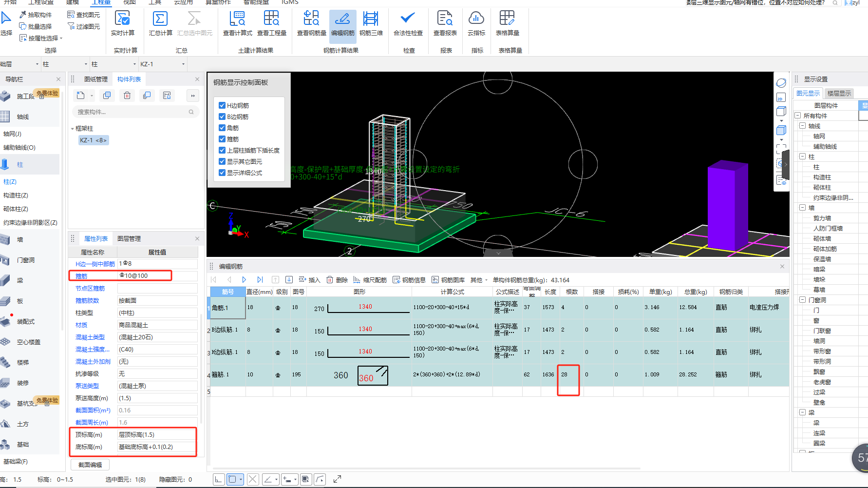Select 构造柱(Z) in navigation bar
The image size is (868, 488).
(x=16, y=195)
